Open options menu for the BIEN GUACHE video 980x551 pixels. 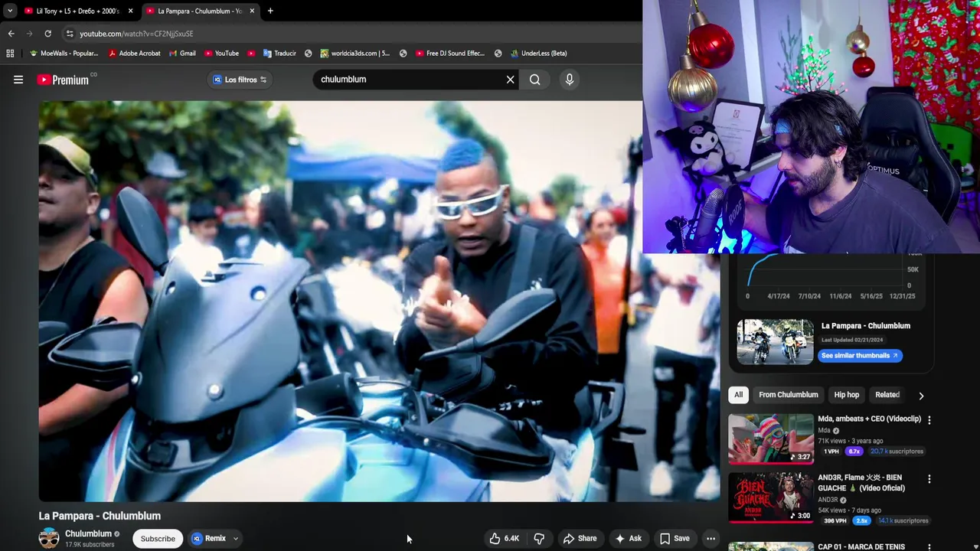coord(929,479)
